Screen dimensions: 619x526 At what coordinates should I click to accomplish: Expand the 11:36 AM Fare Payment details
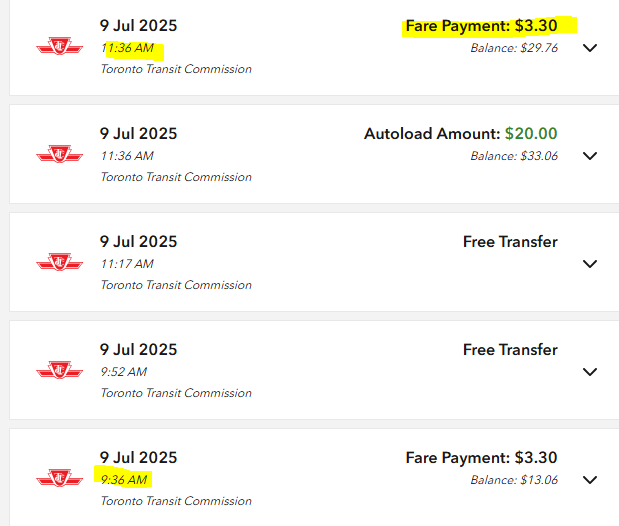pos(590,48)
